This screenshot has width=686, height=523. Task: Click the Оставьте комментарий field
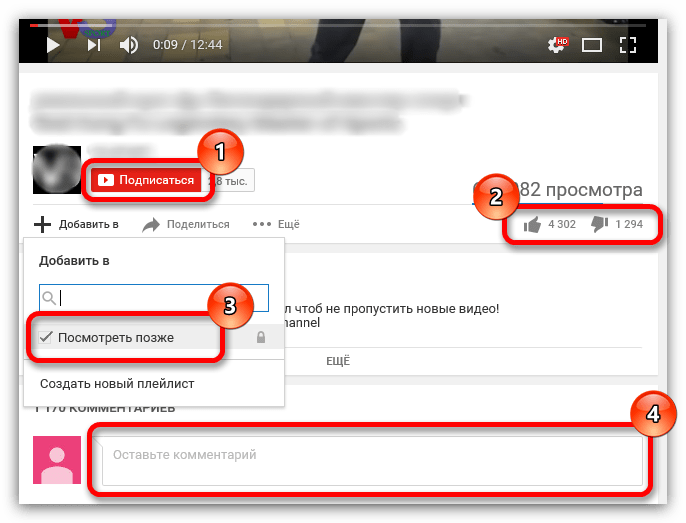pos(372,460)
